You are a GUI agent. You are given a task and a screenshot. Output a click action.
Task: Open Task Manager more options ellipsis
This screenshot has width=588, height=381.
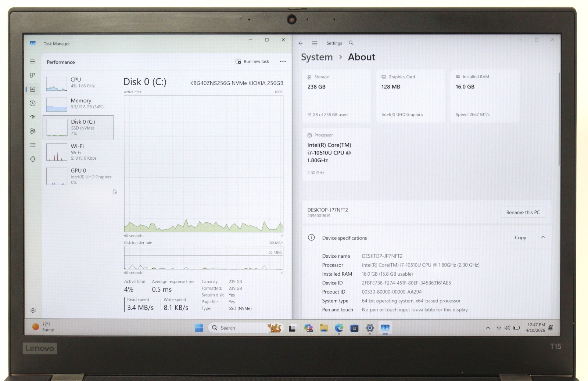[x=283, y=61]
